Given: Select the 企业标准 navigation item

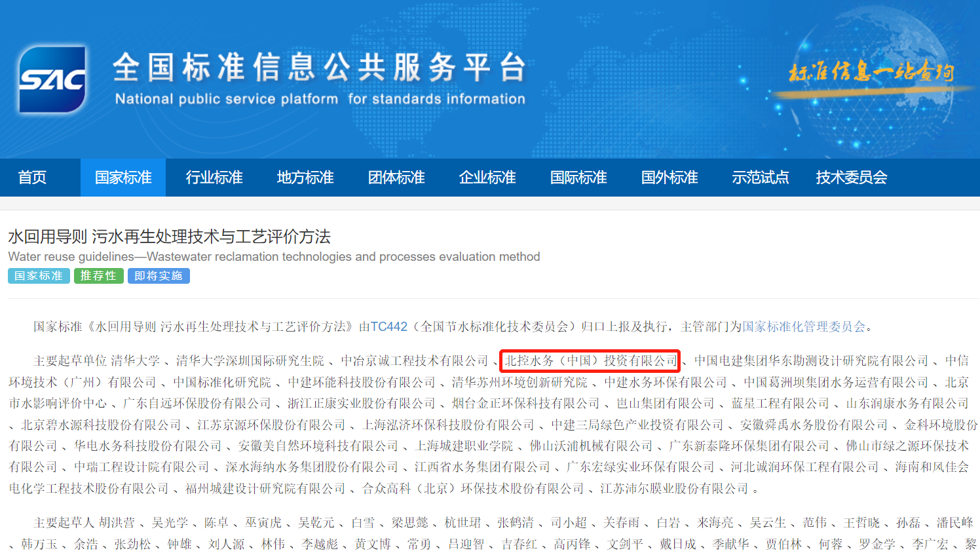Looking at the screenshot, I should coord(487,178).
